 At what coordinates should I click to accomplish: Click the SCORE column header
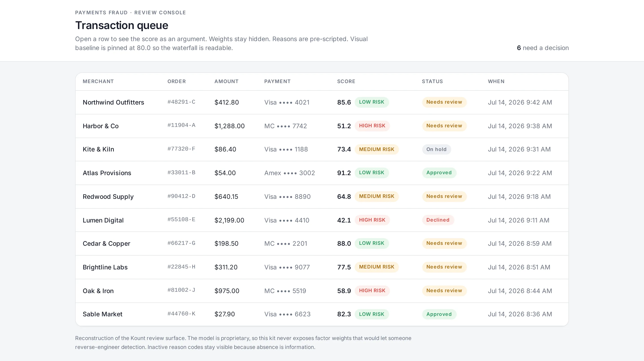346,82
